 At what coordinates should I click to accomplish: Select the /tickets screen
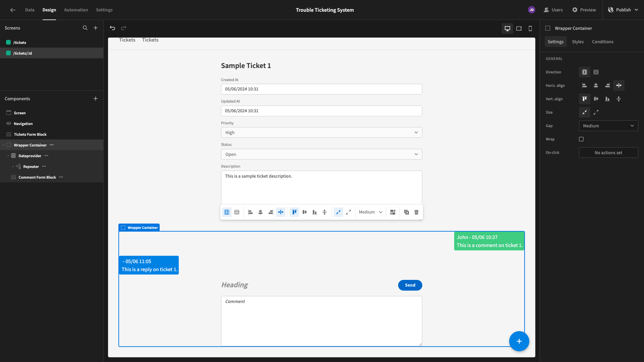(52, 43)
